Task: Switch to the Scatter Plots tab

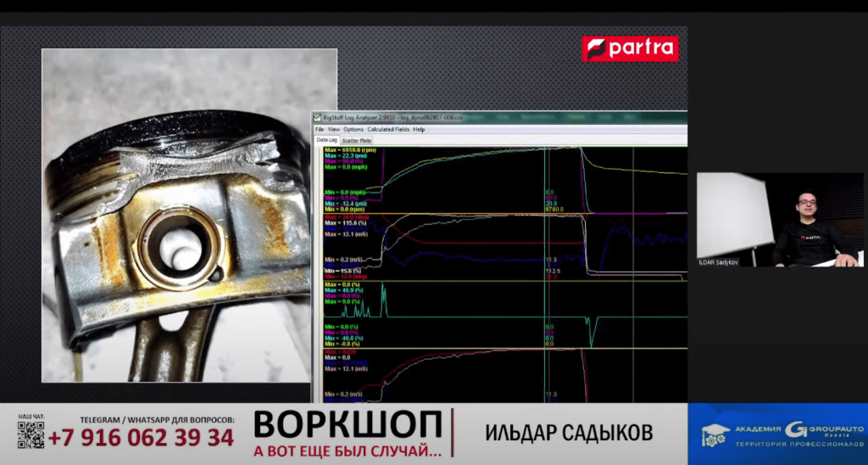Action: click(357, 139)
